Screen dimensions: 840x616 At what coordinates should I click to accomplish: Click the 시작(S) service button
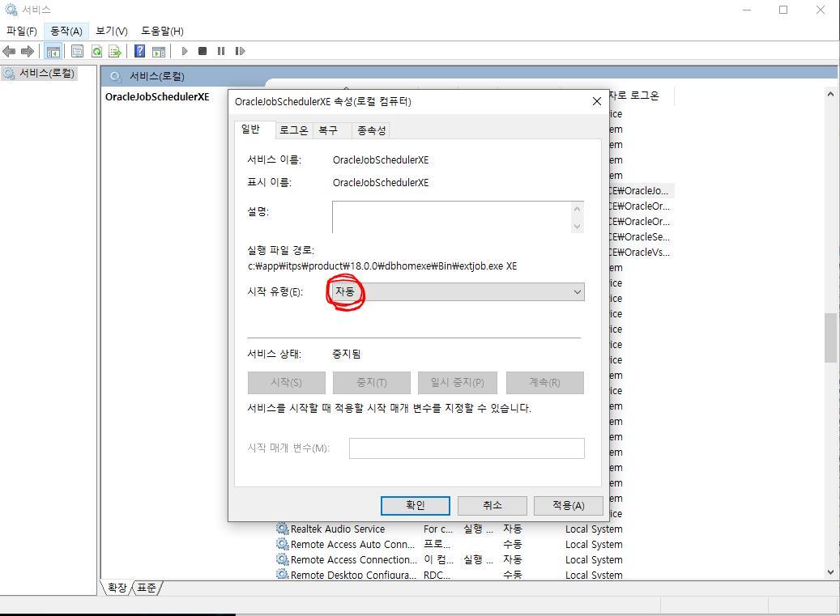pyautogui.click(x=287, y=383)
